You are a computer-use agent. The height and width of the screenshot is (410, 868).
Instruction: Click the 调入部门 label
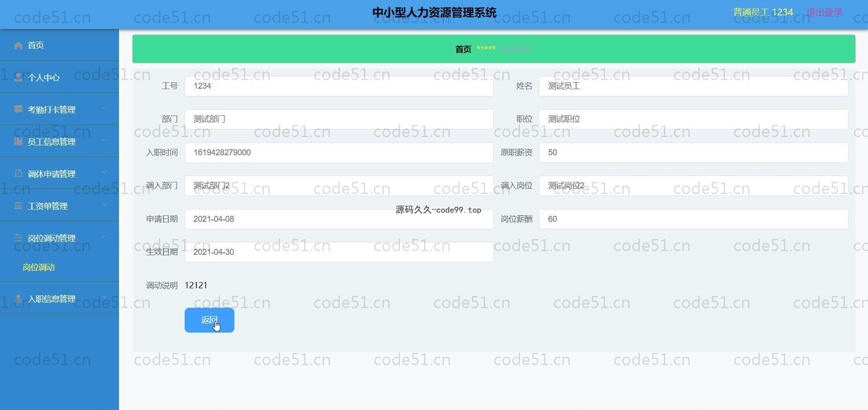162,186
